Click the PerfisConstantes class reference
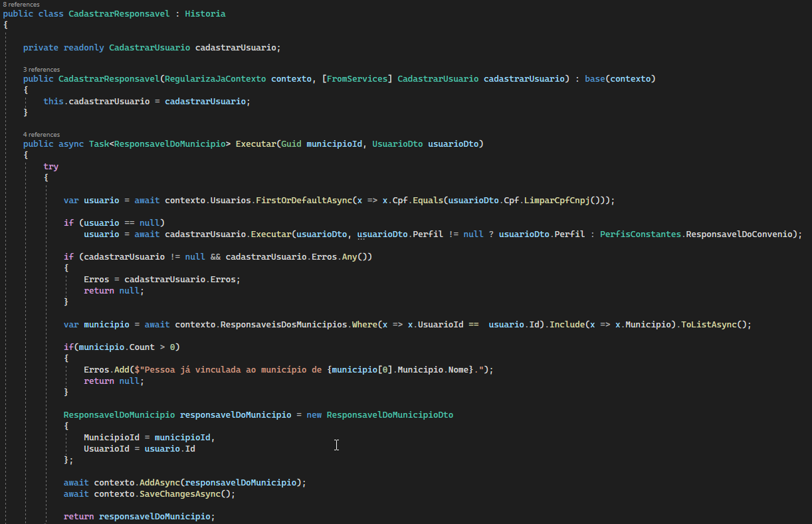 tap(640, 234)
